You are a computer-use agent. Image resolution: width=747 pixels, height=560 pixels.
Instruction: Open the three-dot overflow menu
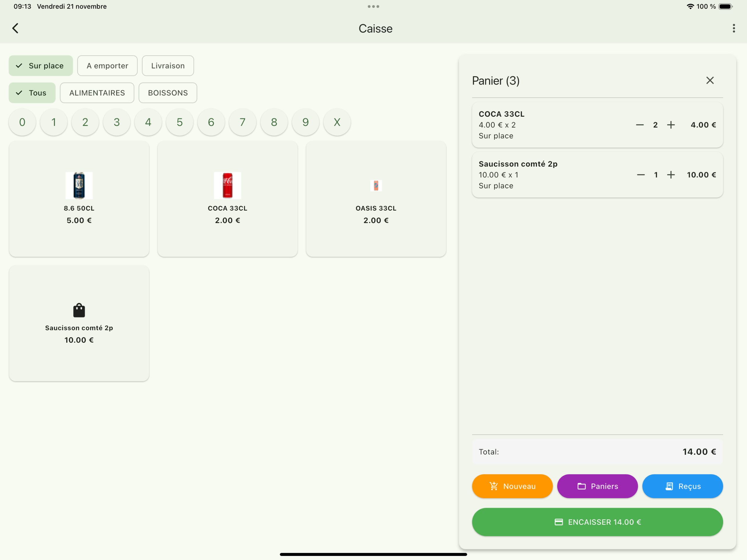[734, 28]
